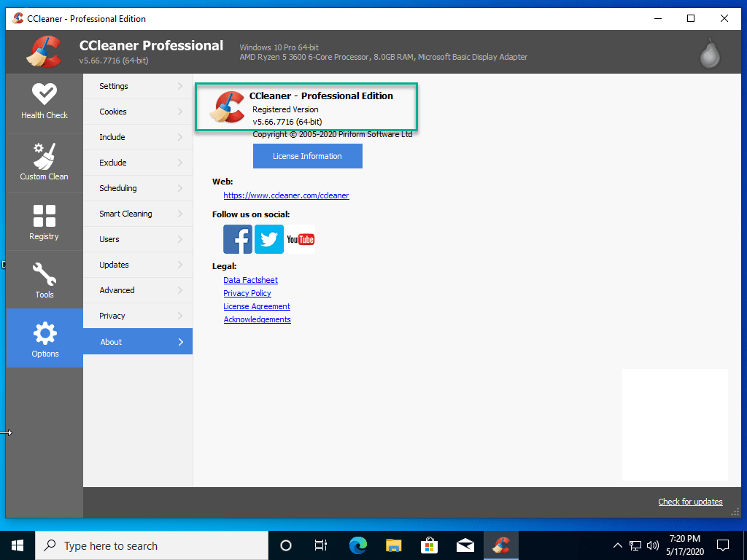Open the Windows Start menu

(18, 545)
